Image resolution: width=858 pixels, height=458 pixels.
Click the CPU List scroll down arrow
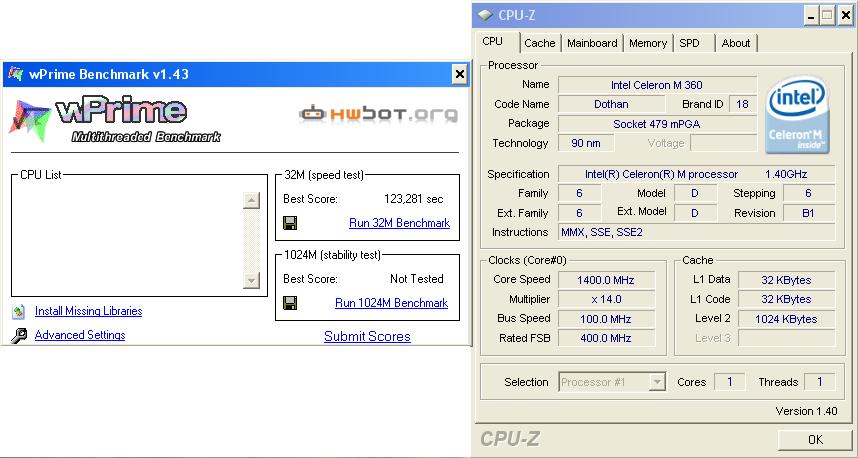[251, 281]
